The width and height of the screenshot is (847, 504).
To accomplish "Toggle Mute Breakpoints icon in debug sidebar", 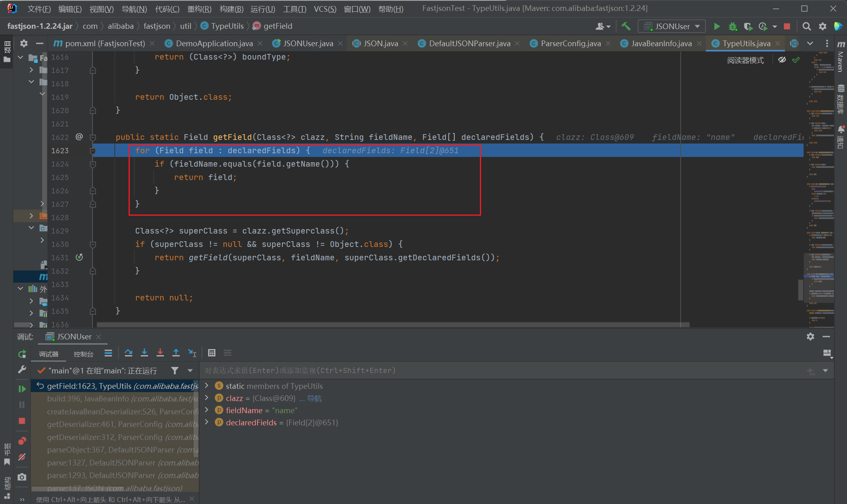I will (x=22, y=457).
